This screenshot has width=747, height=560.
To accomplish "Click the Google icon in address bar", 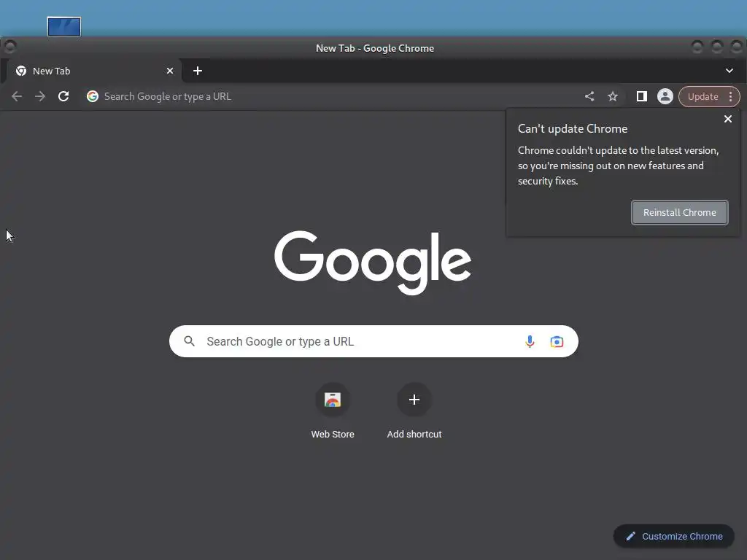I will tap(93, 97).
